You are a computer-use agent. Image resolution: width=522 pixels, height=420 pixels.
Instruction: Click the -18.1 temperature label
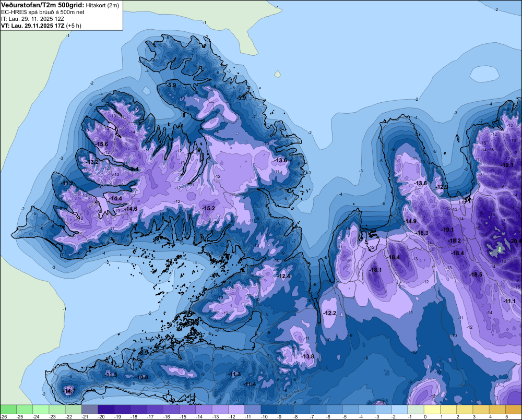(375, 270)
